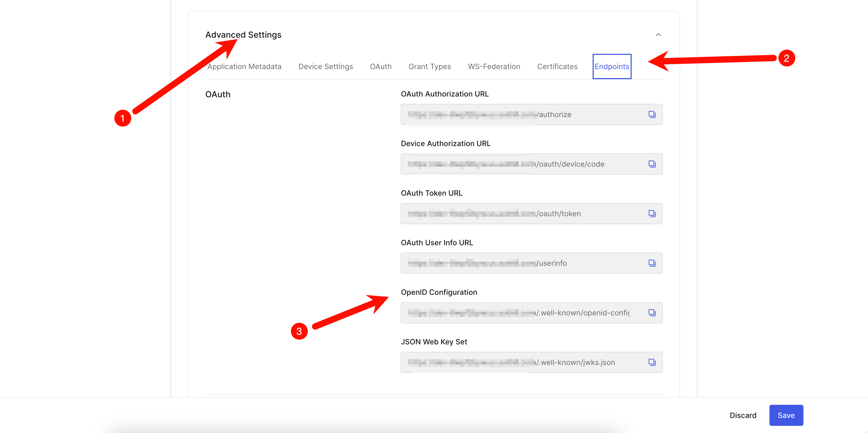Click the JSON Web Key Set field
The height and width of the screenshot is (433, 868).
[531, 362]
